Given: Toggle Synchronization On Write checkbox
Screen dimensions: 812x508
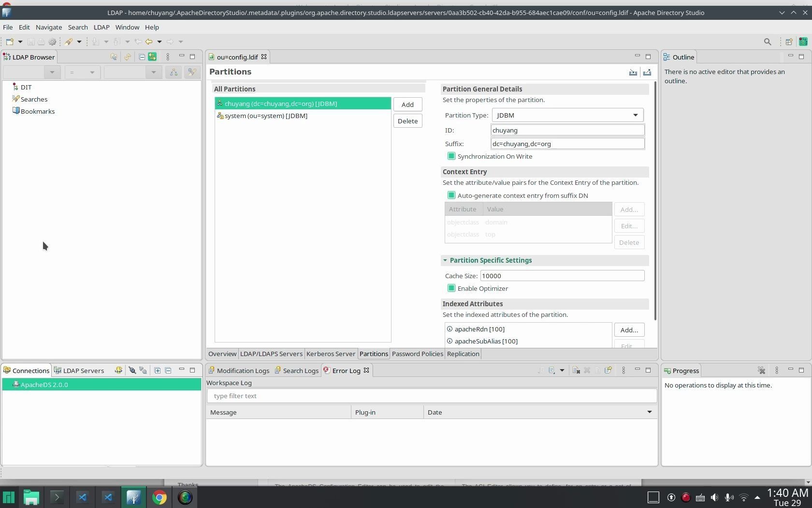Looking at the screenshot, I should 451,156.
